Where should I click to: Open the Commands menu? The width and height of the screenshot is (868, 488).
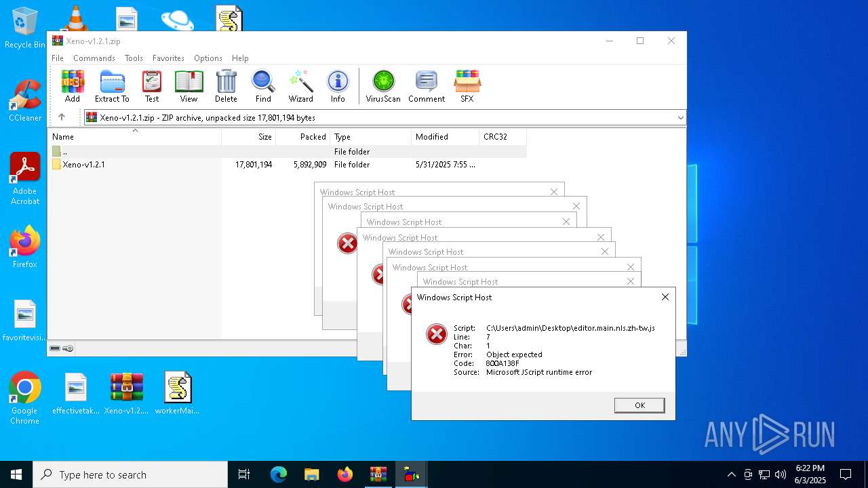[x=94, y=58]
